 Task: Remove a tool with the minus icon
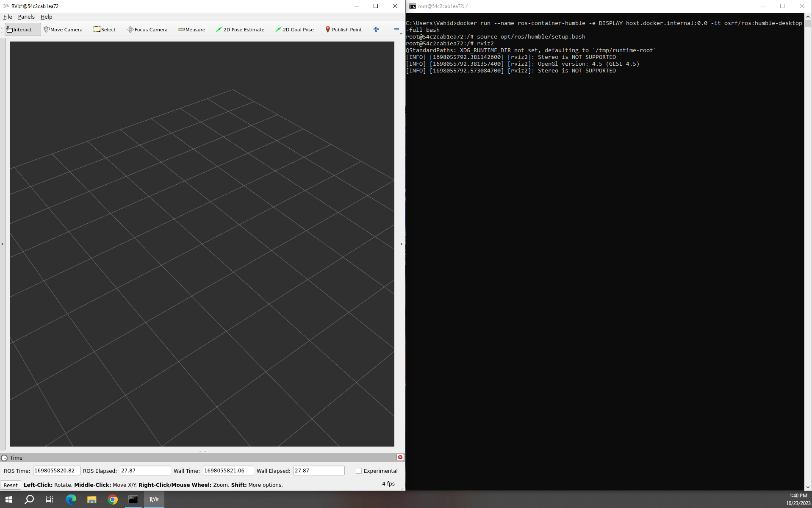pyautogui.click(x=396, y=29)
